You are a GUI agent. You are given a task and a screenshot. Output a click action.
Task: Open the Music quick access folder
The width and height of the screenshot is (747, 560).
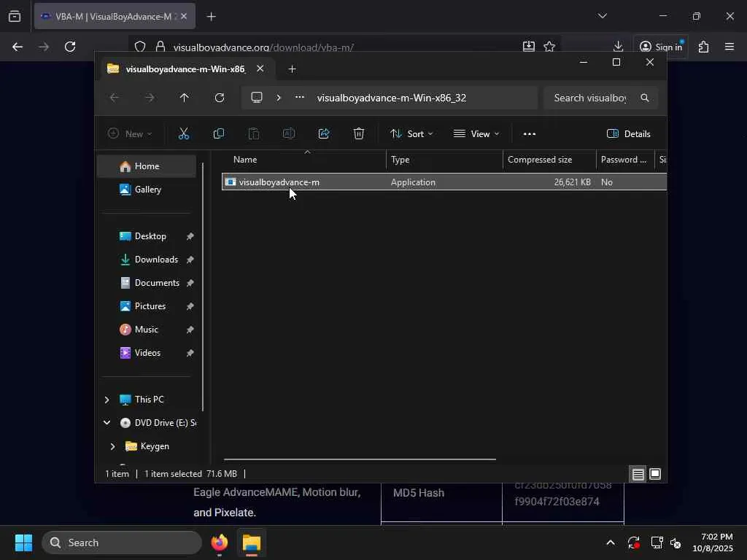tap(146, 330)
